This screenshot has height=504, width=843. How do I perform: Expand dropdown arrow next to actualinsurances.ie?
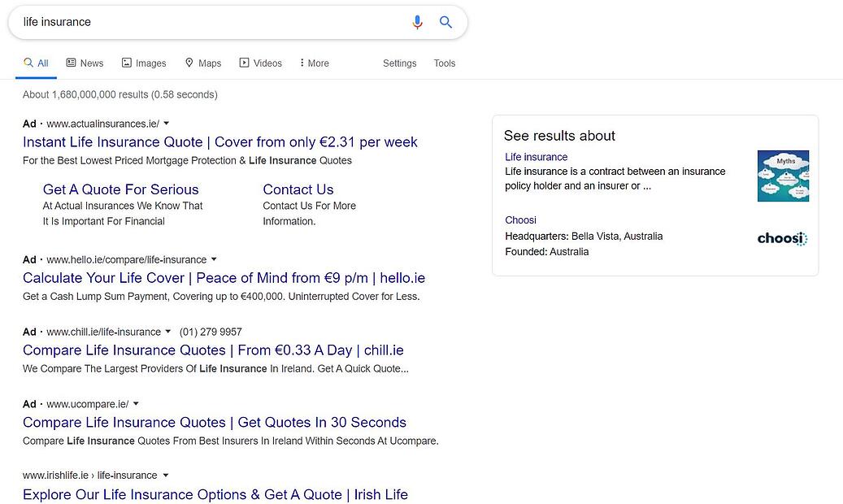pyautogui.click(x=166, y=124)
